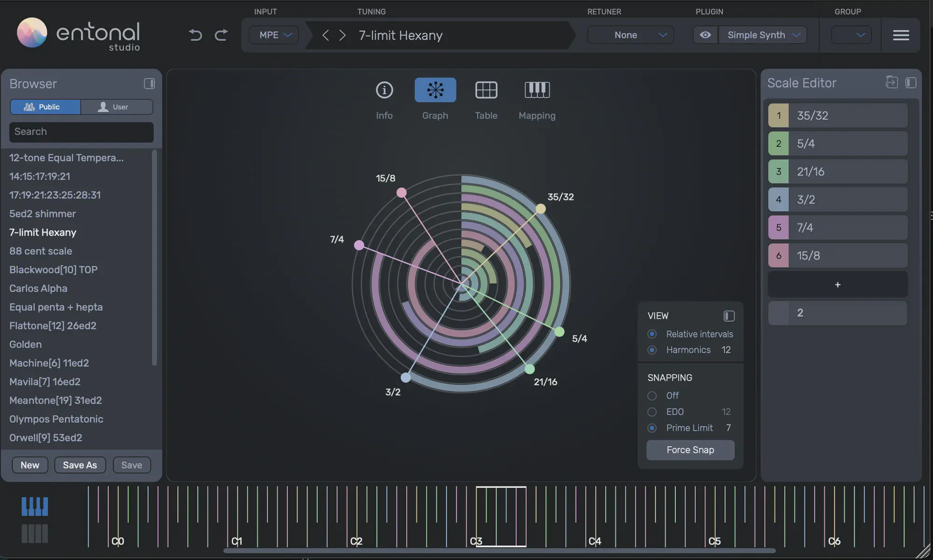Select the blue keyboard layout icon

[35, 506]
